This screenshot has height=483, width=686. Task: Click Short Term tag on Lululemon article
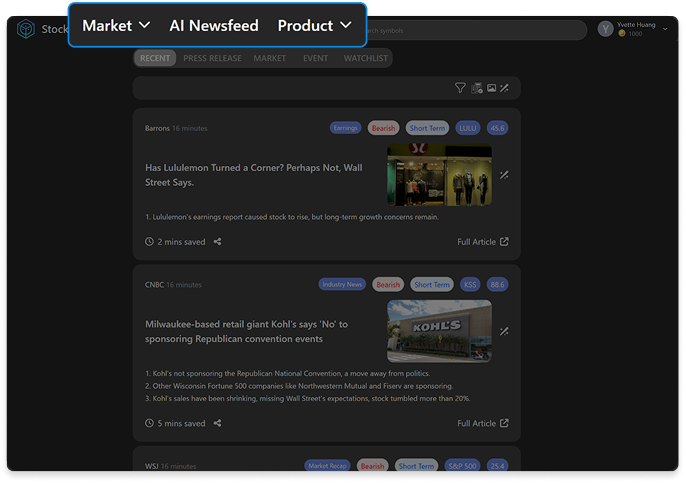pos(427,128)
